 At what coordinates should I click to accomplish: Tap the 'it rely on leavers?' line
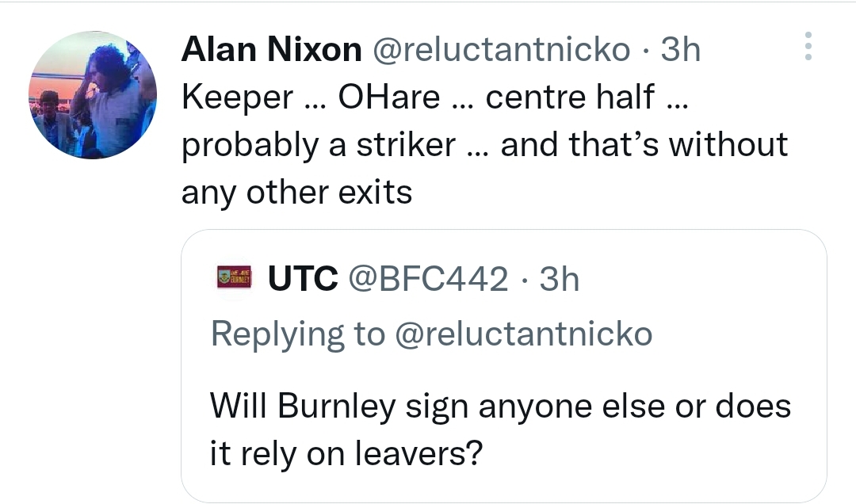[x=346, y=454]
